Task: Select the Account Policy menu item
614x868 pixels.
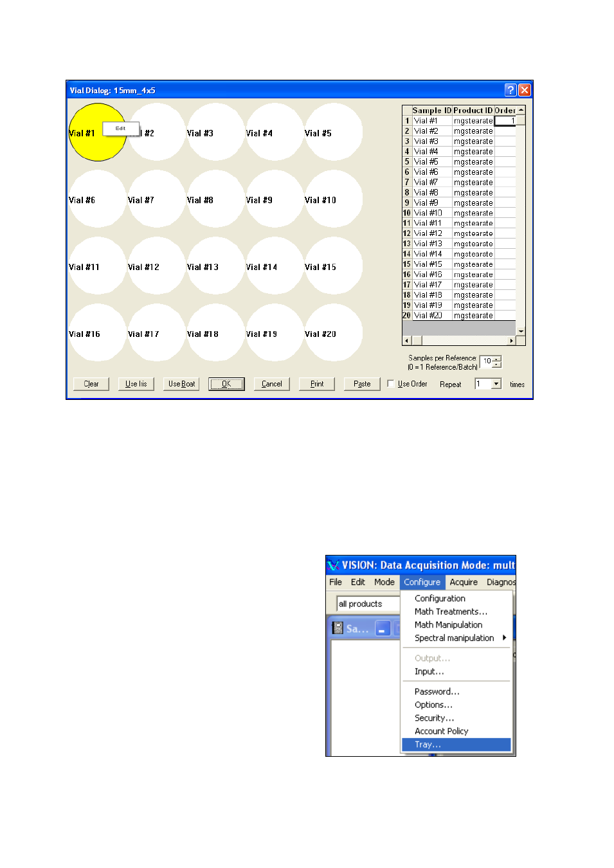Action: click(456, 731)
